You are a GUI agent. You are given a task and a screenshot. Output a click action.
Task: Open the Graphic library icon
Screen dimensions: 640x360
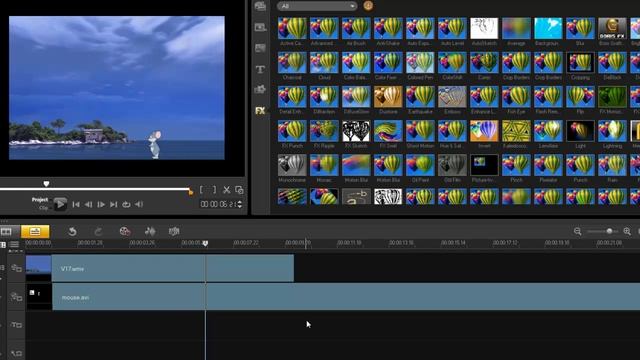point(260,89)
